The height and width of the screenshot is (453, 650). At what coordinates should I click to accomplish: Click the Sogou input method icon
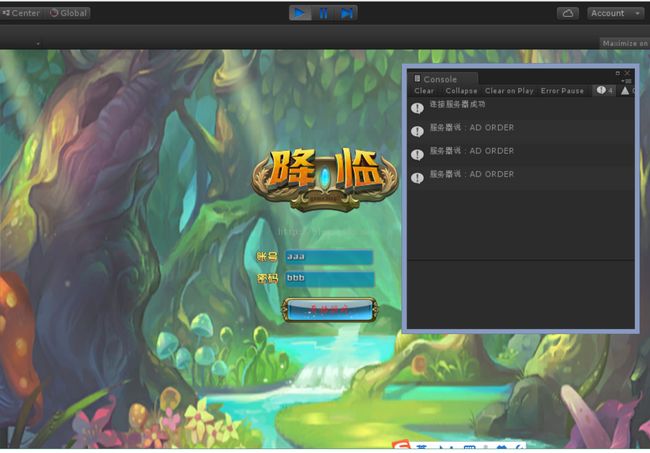(401, 446)
